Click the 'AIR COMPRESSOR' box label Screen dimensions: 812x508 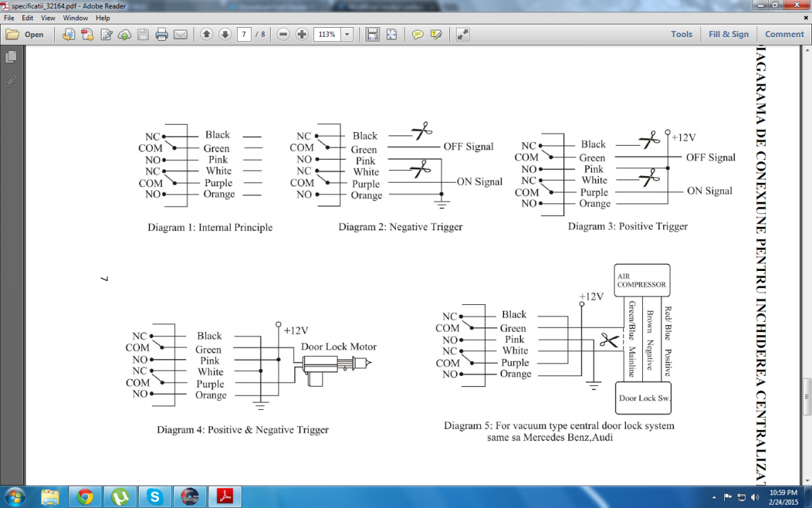tap(641, 280)
